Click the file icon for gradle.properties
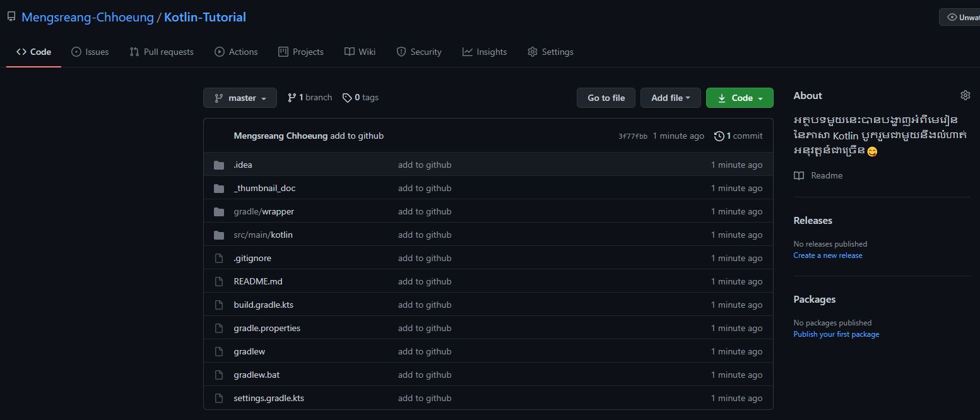Image resolution: width=980 pixels, height=420 pixels. click(x=219, y=328)
